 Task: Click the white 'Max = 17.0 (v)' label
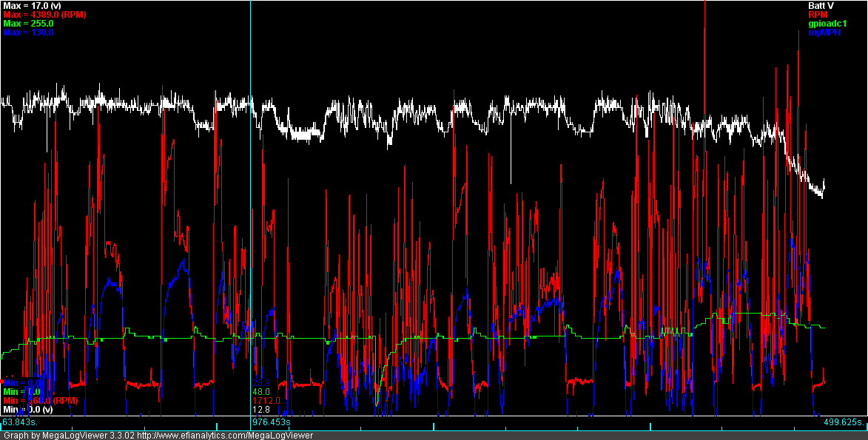[x=32, y=5]
